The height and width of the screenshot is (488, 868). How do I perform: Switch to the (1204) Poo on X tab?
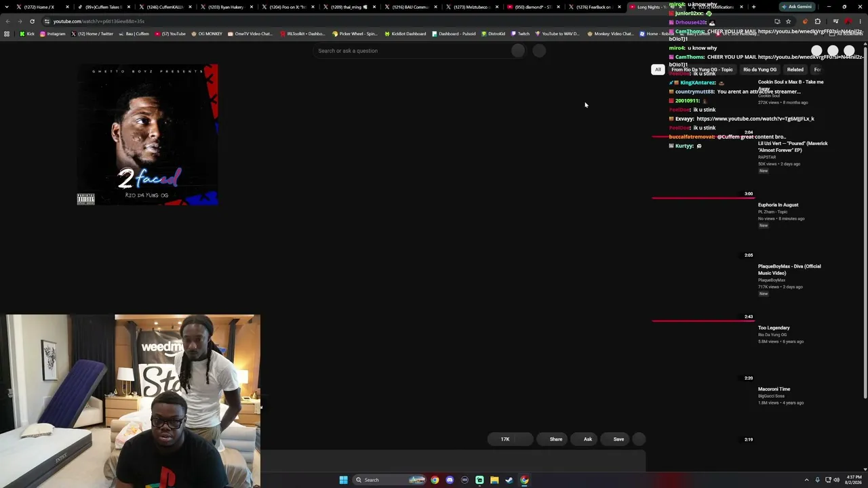287,7
